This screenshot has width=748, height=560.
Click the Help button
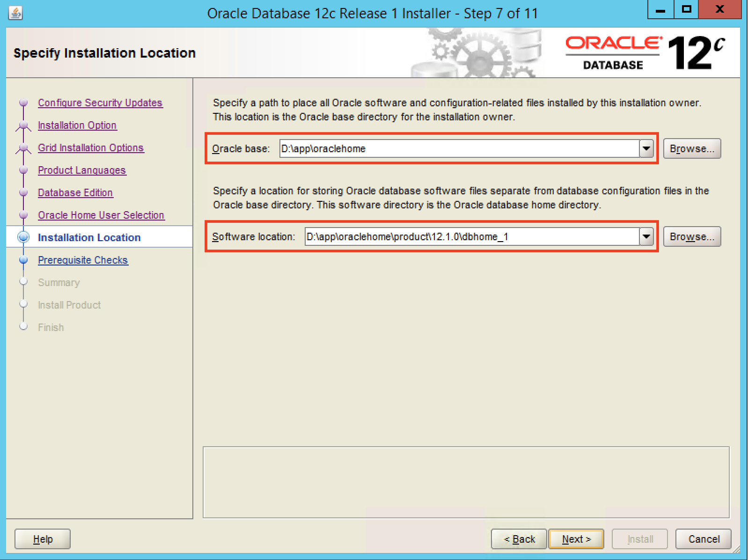(43, 539)
